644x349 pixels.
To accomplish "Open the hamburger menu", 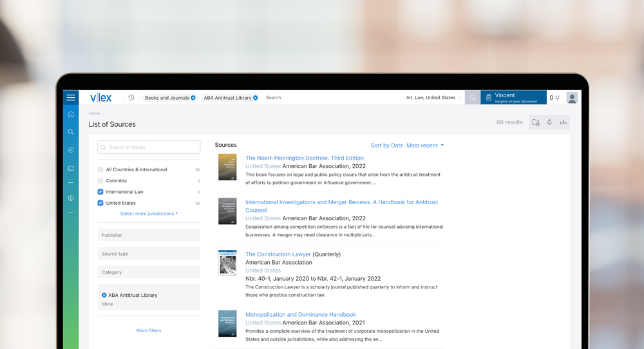I will [71, 97].
